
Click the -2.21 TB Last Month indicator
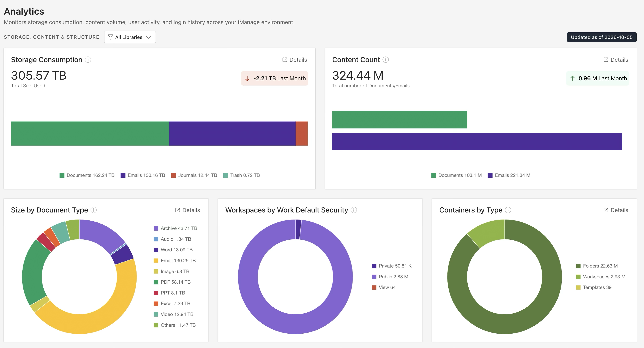[274, 78]
